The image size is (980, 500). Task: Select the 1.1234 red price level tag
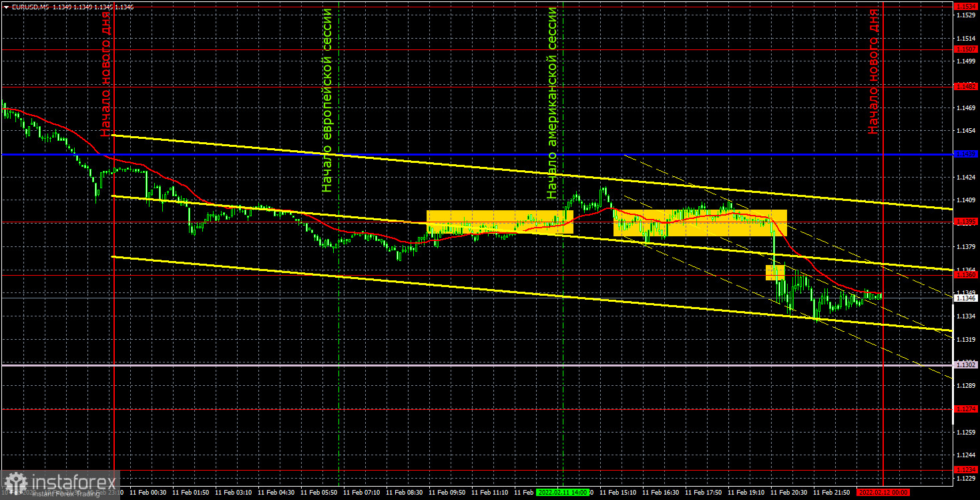coord(966,469)
